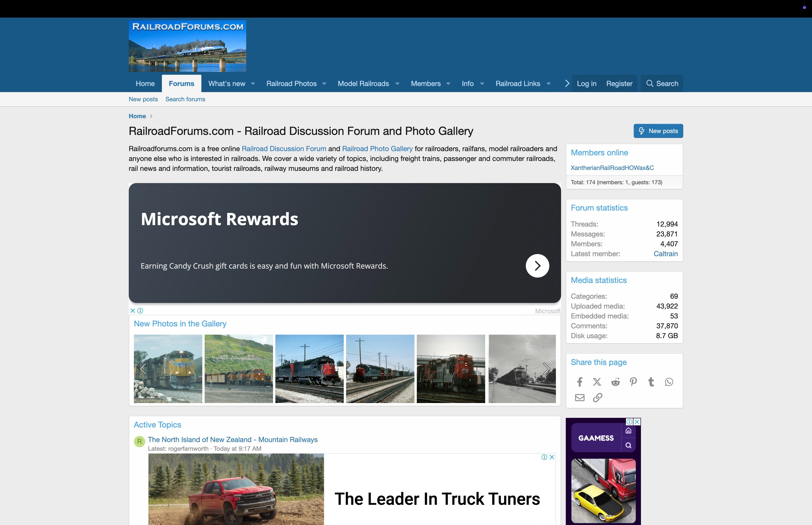Click the Gaamess traffic game ad image
The image size is (812, 525).
click(603, 491)
